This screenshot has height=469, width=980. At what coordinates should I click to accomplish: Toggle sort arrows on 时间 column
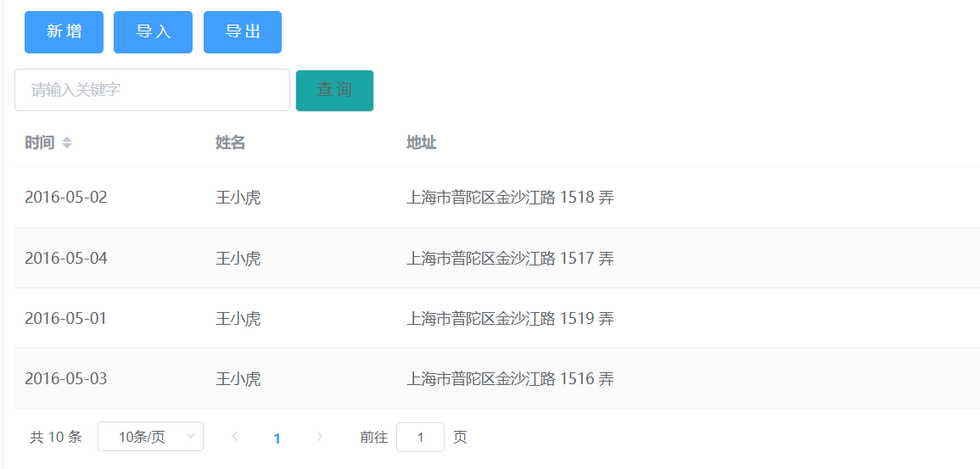(x=67, y=143)
